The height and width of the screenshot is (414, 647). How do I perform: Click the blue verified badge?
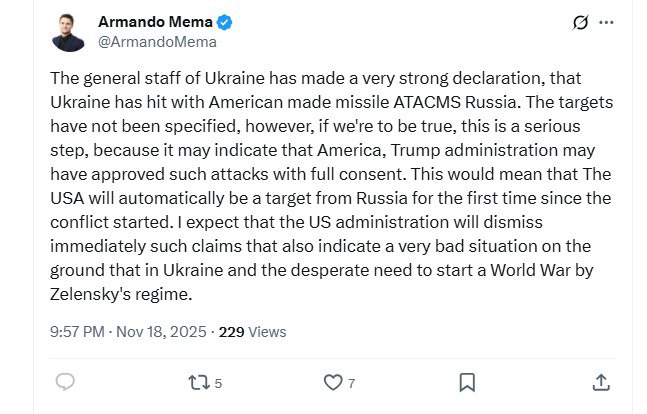point(226,22)
